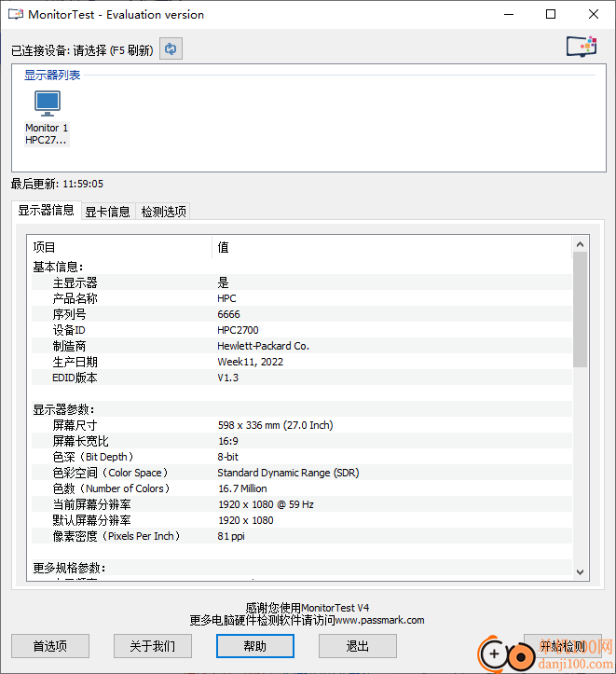Click the 显示器参数 section heading

[63, 409]
